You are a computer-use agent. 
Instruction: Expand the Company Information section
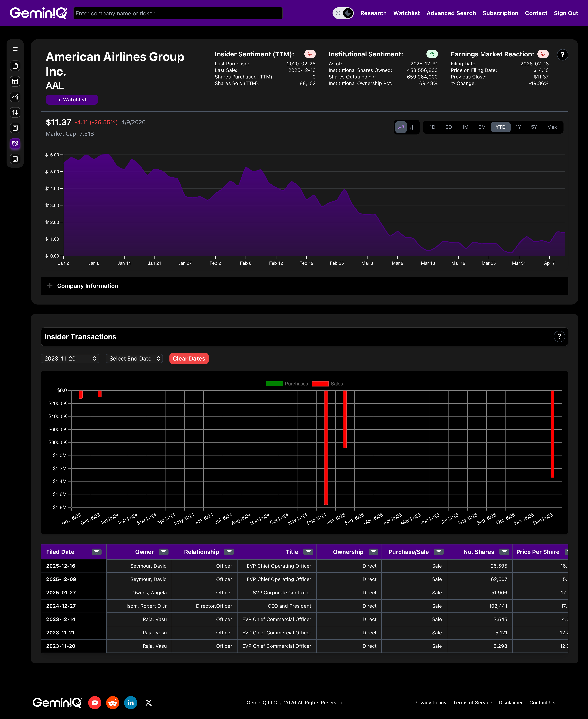[87, 286]
